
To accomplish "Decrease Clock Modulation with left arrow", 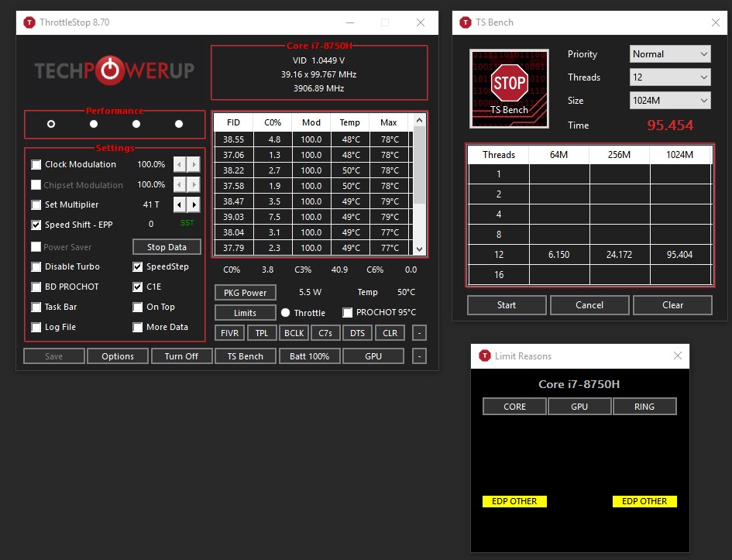I will [180, 164].
